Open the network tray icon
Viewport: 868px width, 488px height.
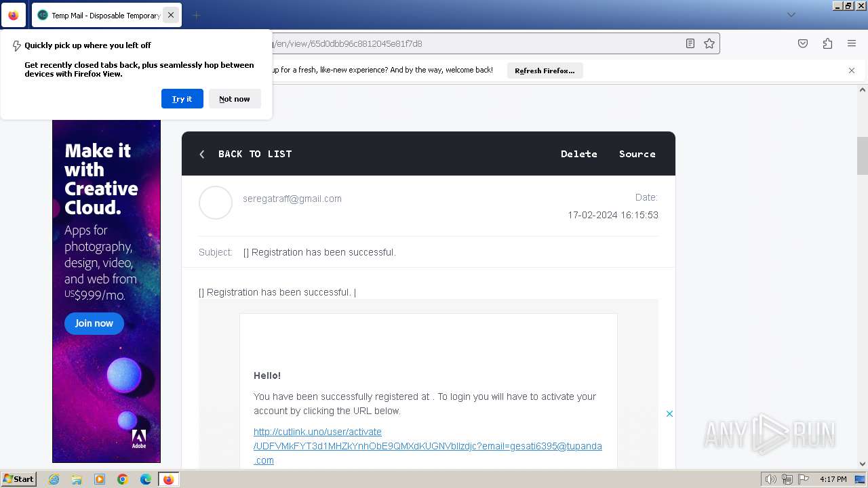tap(787, 479)
